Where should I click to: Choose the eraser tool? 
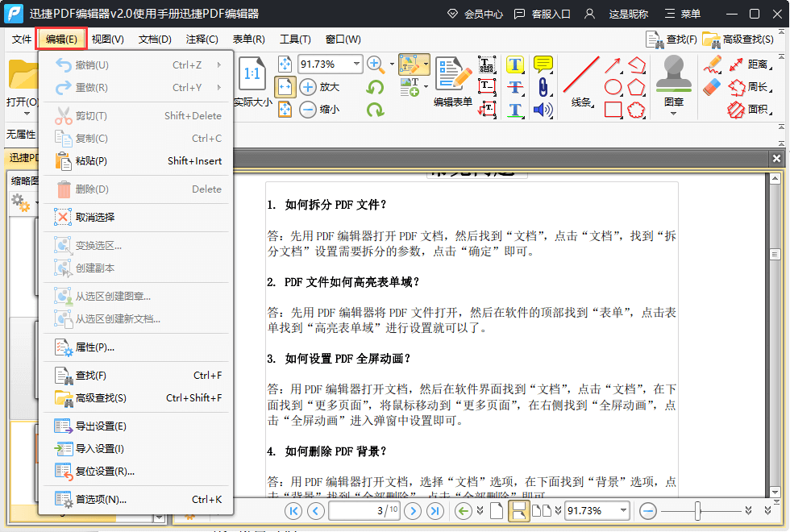coord(712,87)
